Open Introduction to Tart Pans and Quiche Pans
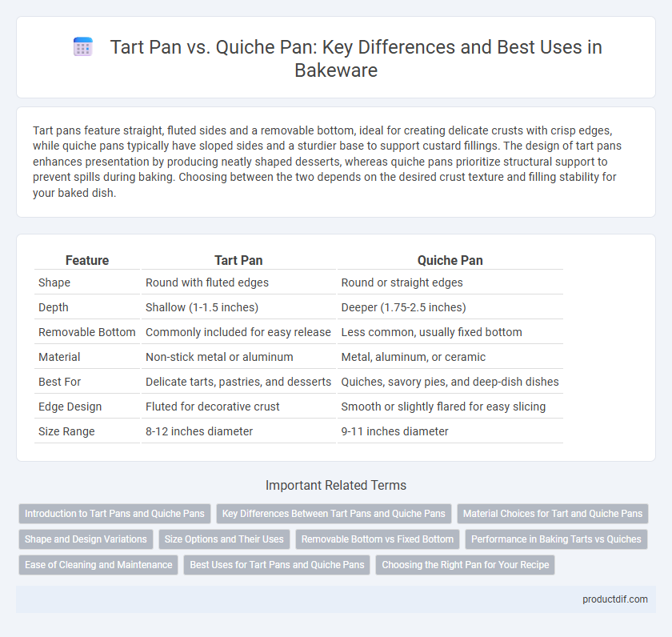This screenshot has width=672, height=637. tap(114, 514)
